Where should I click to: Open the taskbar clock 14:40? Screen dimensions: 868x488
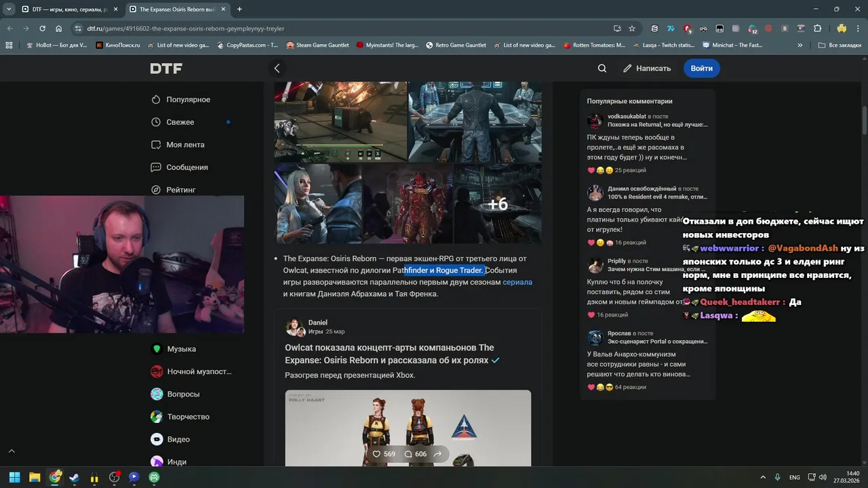click(846, 477)
